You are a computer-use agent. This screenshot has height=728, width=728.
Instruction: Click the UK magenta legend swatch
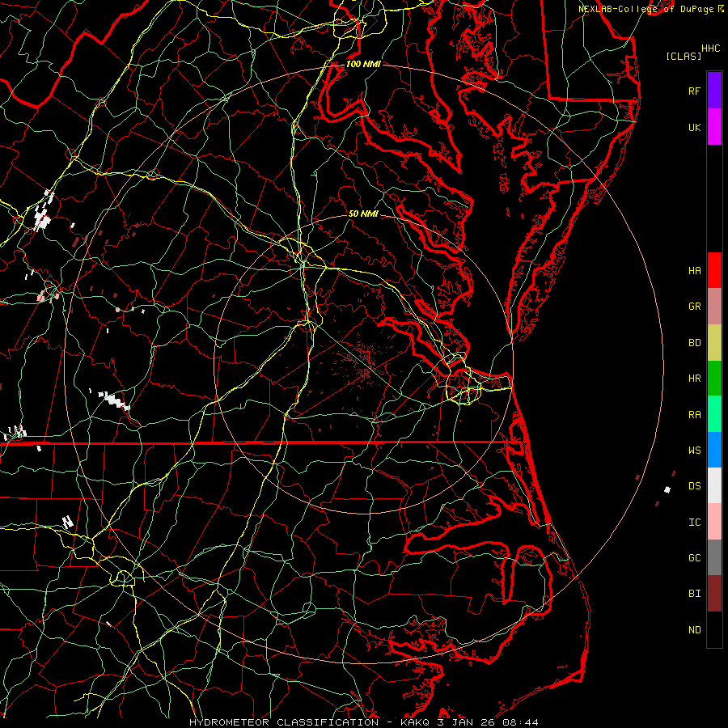tap(714, 127)
